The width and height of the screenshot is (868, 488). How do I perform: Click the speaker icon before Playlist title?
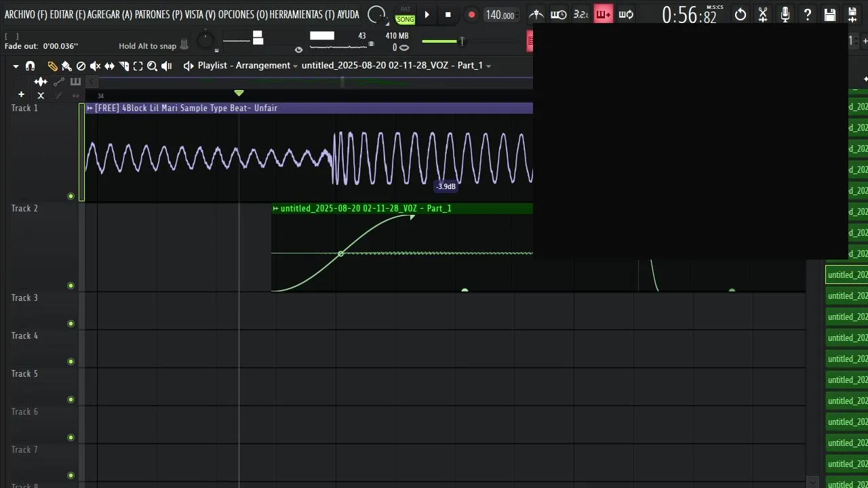(x=189, y=66)
